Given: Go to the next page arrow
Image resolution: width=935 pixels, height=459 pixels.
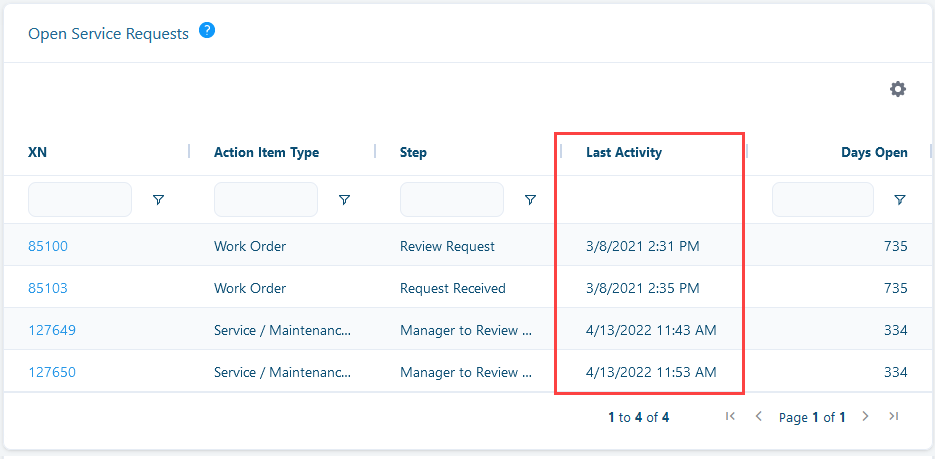Looking at the screenshot, I should click(866, 417).
